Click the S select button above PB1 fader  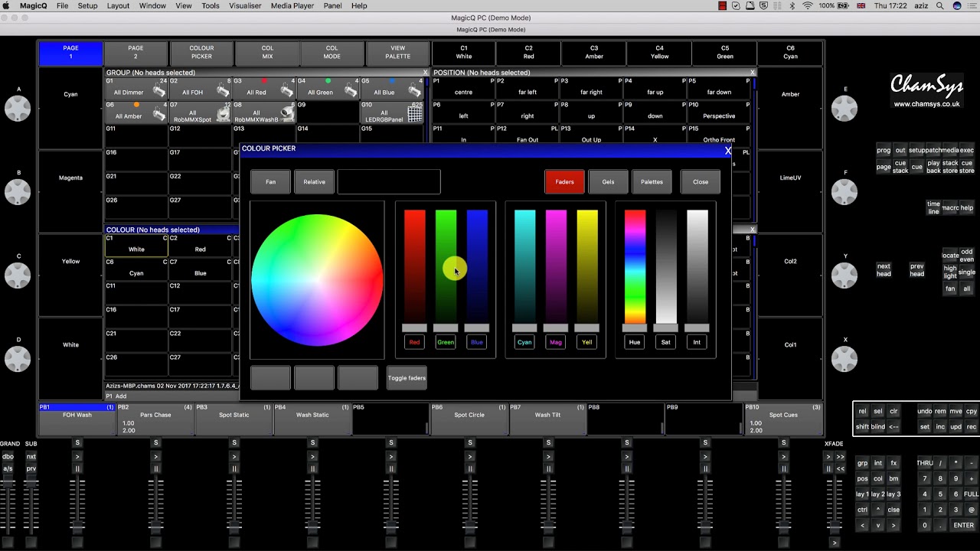click(77, 443)
